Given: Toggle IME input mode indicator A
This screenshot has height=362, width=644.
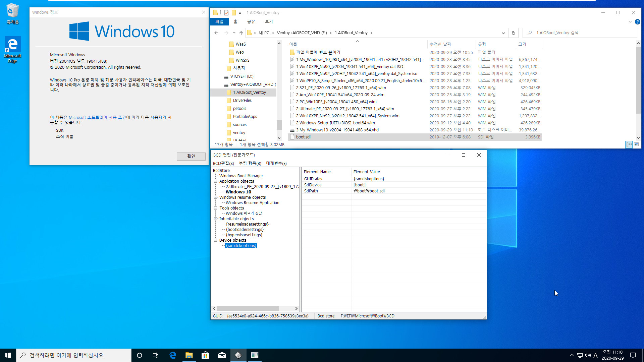Looking at the screenshot, I should (596, 355).
